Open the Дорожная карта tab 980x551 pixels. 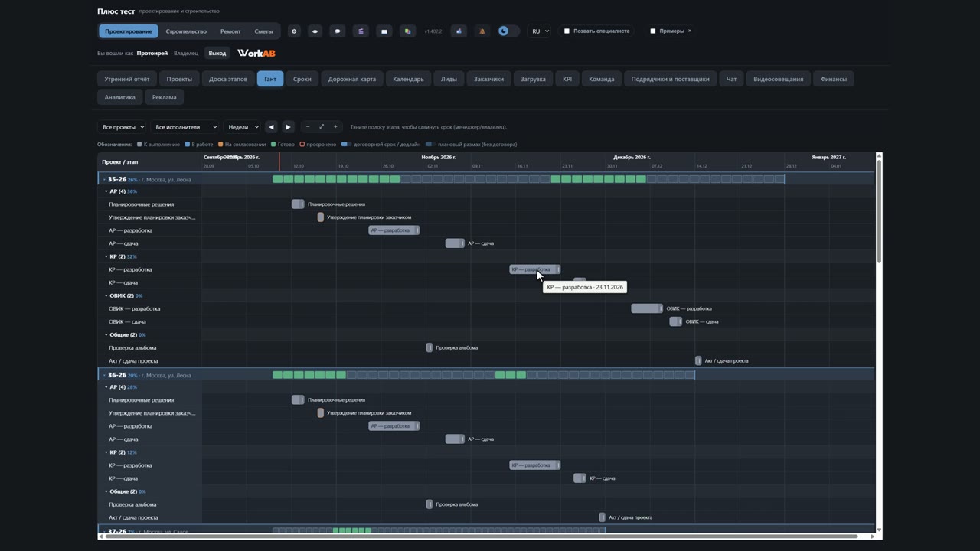pos(352,79)
